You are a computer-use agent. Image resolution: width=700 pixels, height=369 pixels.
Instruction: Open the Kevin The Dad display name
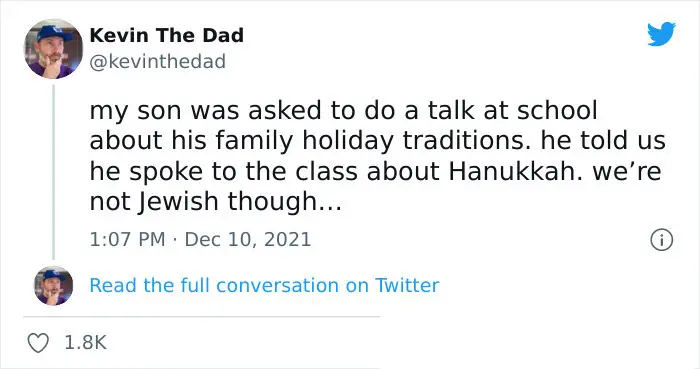pyautogui.click(x=167, y=35)
